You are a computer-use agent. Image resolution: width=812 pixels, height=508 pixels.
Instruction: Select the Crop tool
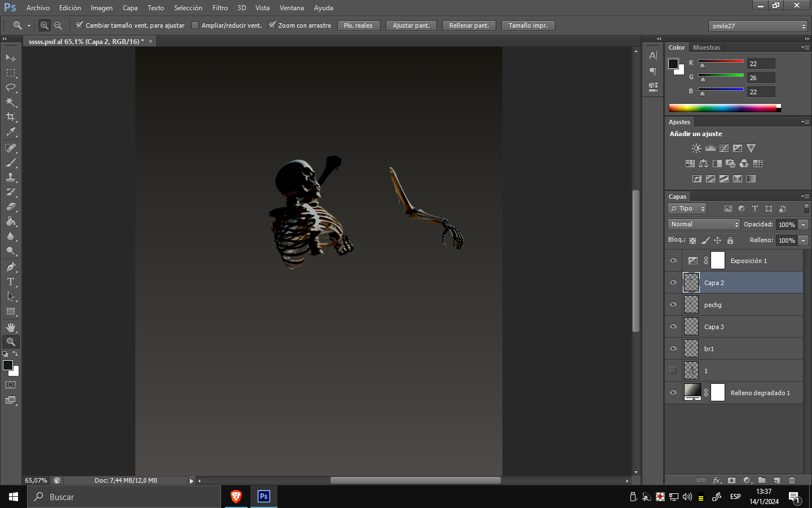(11, 117)
